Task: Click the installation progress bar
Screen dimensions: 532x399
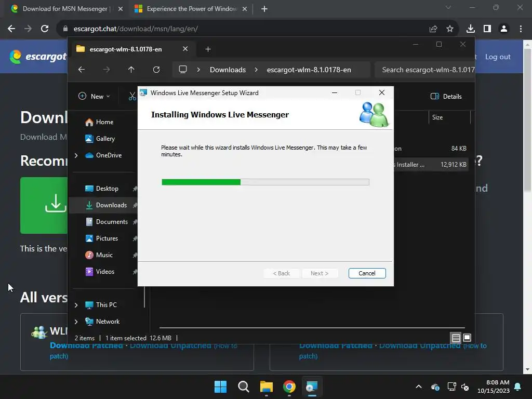Action: tap(265, 182)
